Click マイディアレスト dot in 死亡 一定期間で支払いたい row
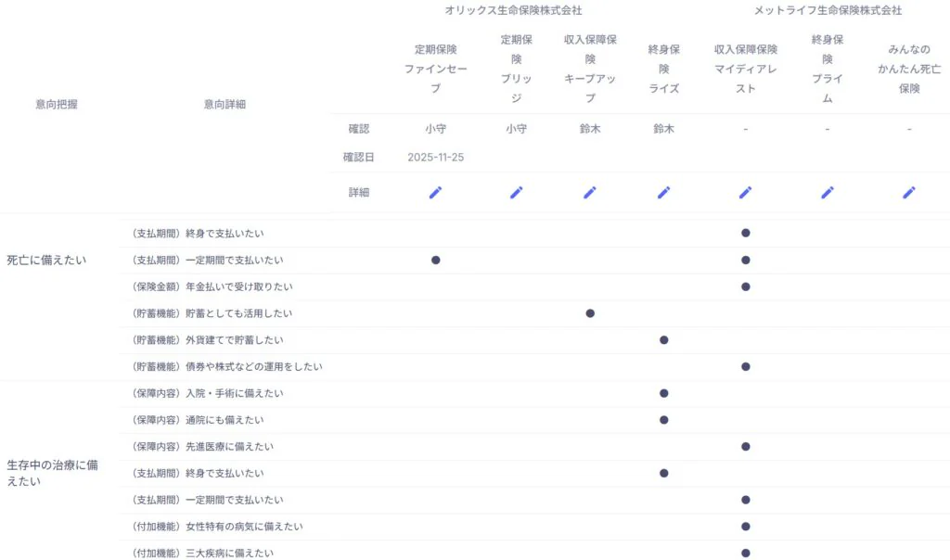 (x=746, y=261)
